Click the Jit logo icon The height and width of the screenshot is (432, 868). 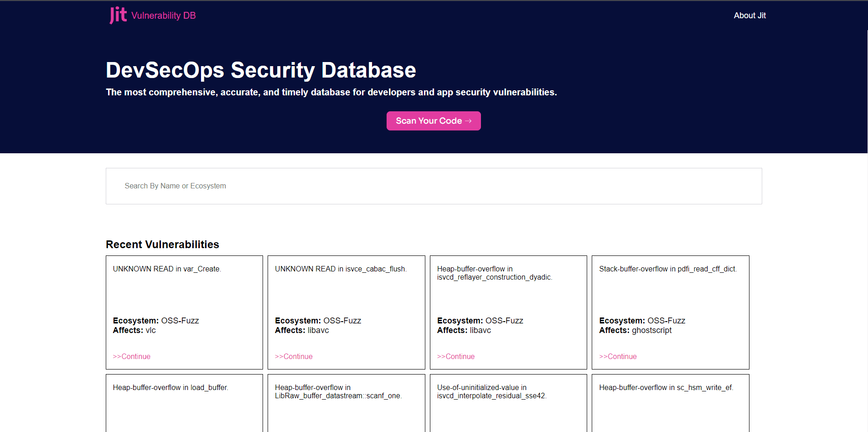118,15
